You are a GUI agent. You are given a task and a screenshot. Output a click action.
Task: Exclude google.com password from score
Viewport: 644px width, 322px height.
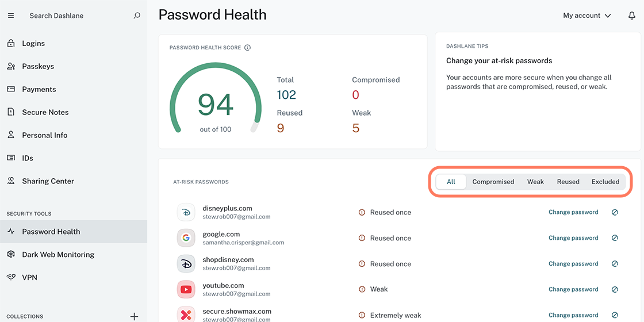pyautogui.click(x=615, y=238)
